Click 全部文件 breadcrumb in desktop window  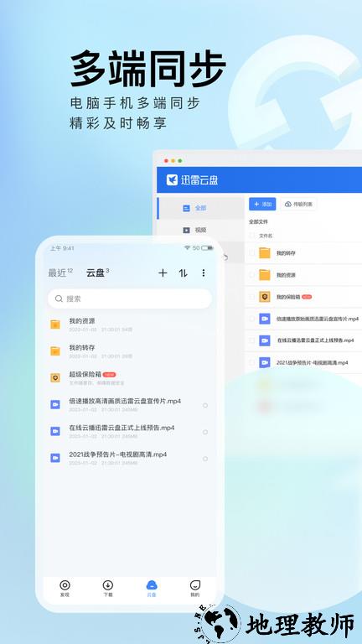(x=258, y=221)
